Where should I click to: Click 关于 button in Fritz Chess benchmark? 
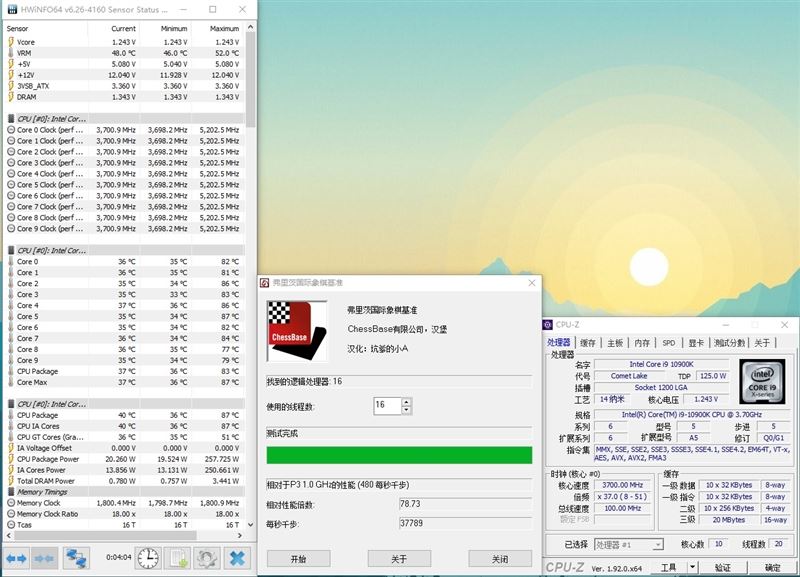coord(399,559)
